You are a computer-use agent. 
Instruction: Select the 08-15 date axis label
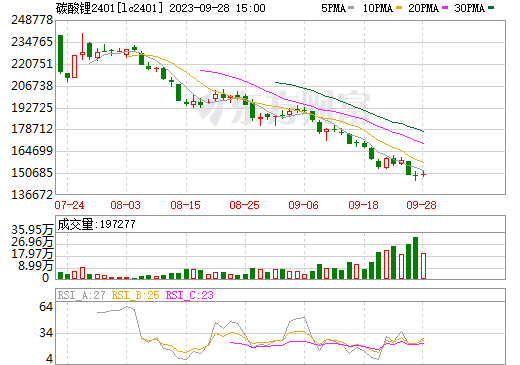point(185,205)
